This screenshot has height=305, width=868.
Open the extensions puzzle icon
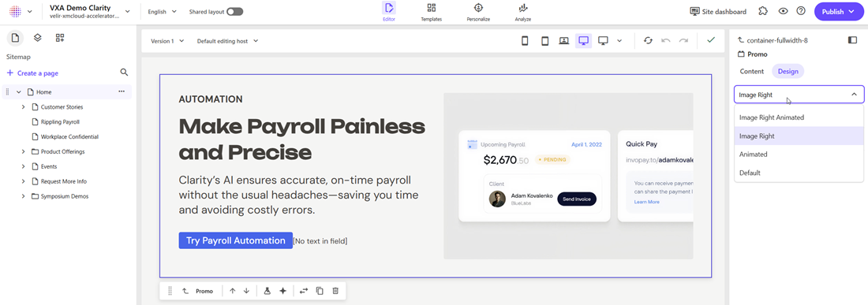[763, 12]
